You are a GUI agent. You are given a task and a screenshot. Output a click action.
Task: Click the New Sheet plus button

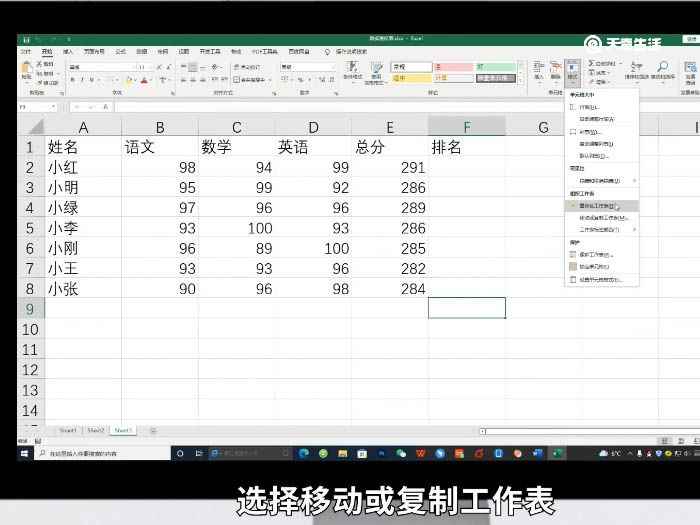pos(153,431)
